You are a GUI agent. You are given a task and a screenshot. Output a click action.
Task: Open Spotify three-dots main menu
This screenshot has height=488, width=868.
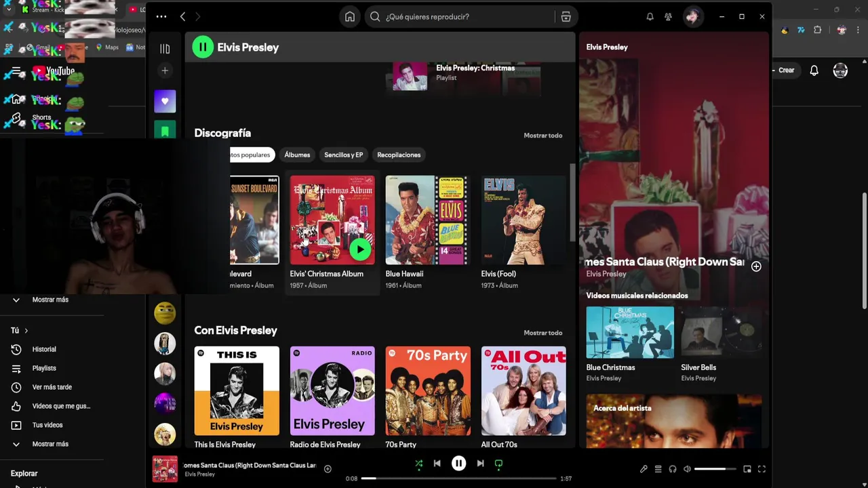coord(161,16)
